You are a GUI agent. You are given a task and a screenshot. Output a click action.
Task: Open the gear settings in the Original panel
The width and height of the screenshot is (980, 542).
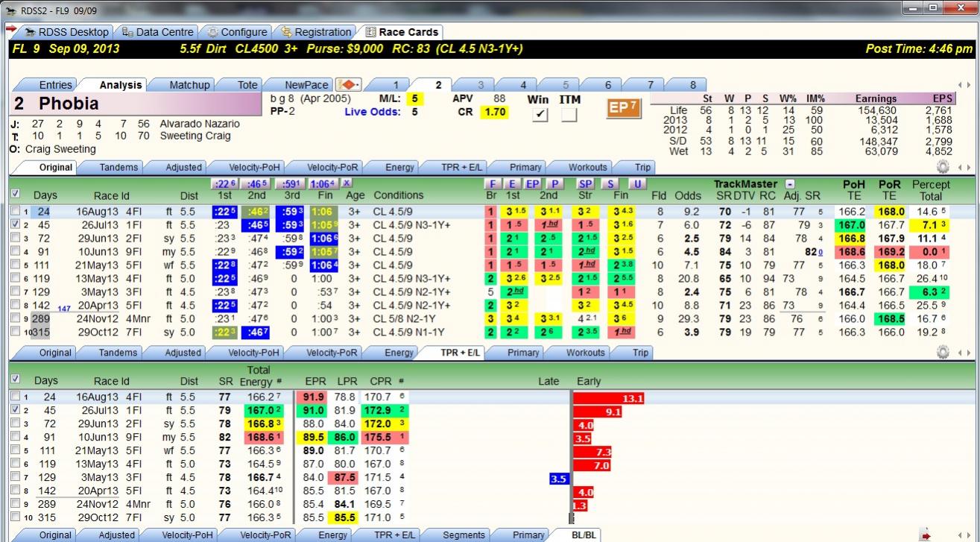click(x=943, y=168)
